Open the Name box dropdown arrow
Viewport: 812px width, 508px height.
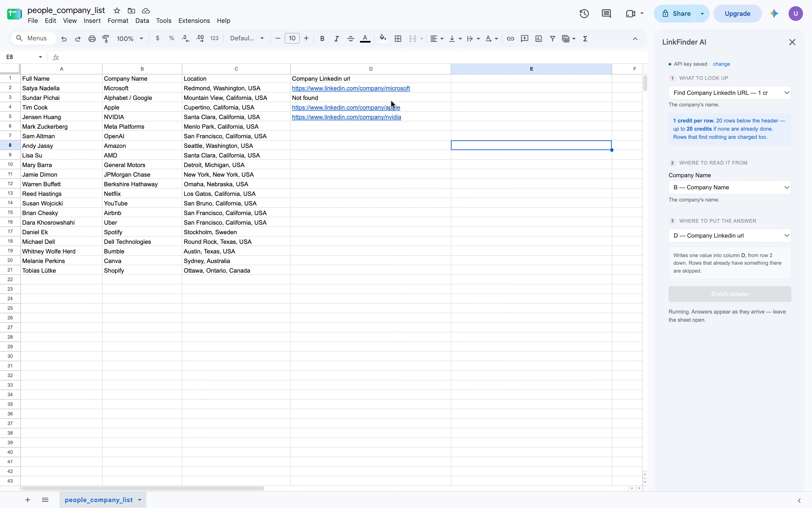point(40,57)
